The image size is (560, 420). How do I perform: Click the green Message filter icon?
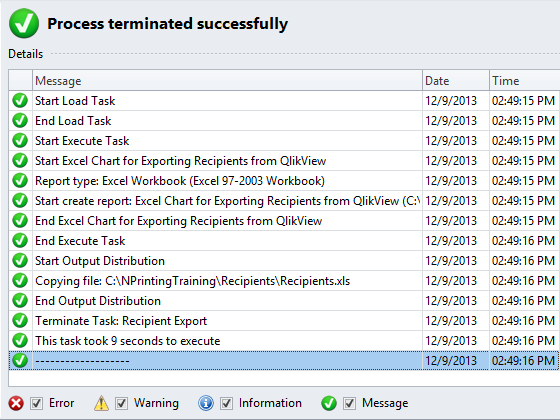(x=329, y=403)
